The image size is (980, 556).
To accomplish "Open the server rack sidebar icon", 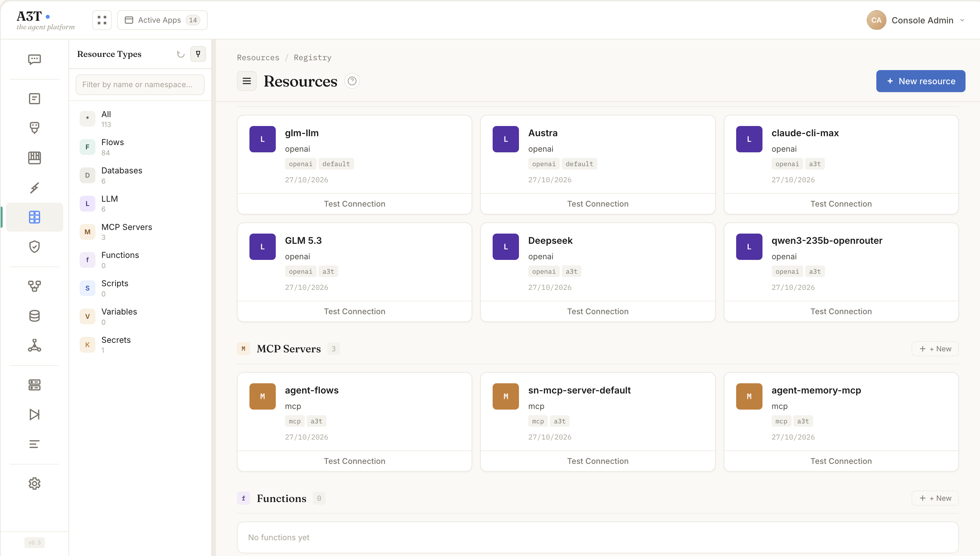I will 34,385.
